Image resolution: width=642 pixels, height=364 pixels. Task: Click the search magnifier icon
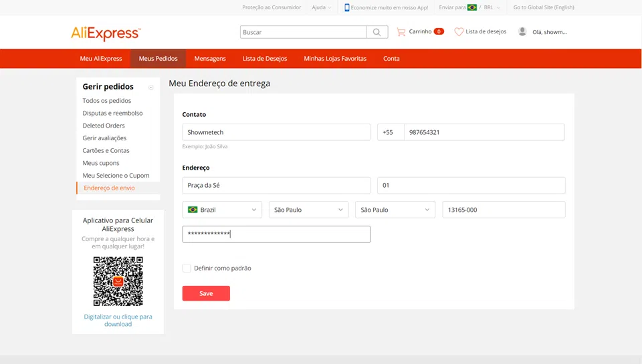pos(377,32)
